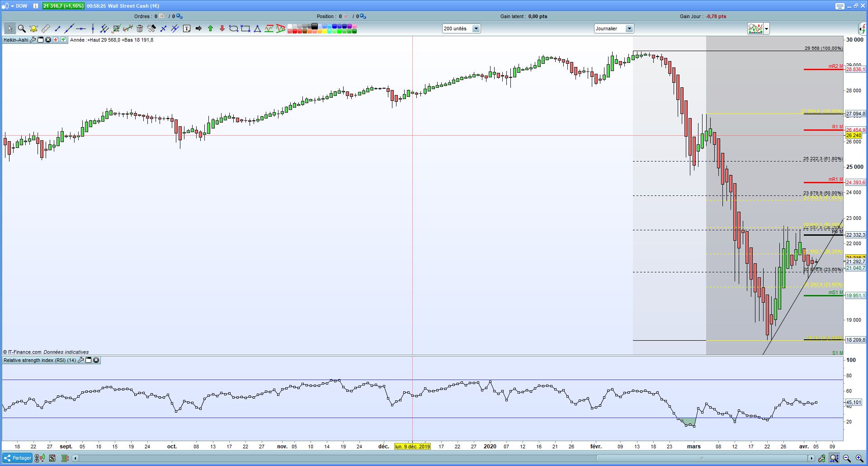
Task: Pick the green up arrow marker
Action: (210, 29)
